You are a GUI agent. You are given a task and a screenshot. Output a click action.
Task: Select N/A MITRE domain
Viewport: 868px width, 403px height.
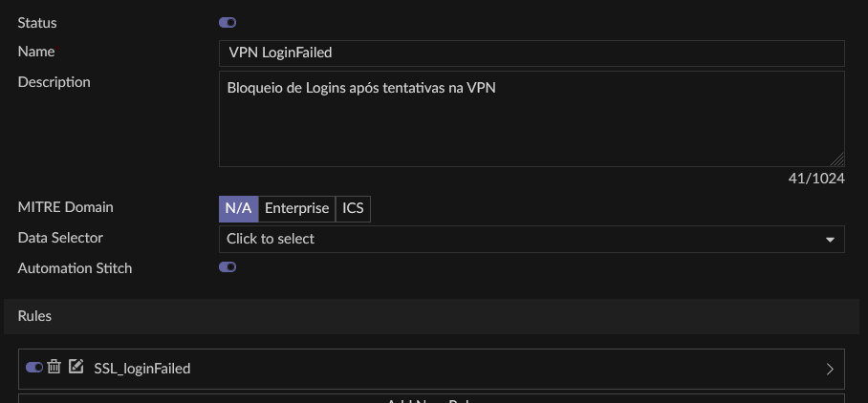238,208
